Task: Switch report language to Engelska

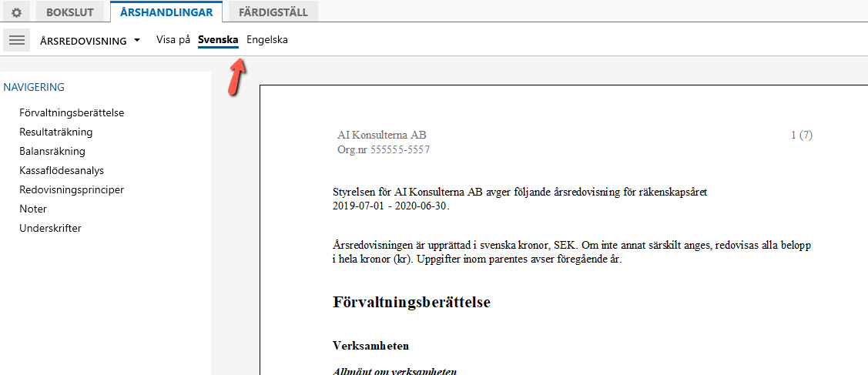Action: point(266,40)
